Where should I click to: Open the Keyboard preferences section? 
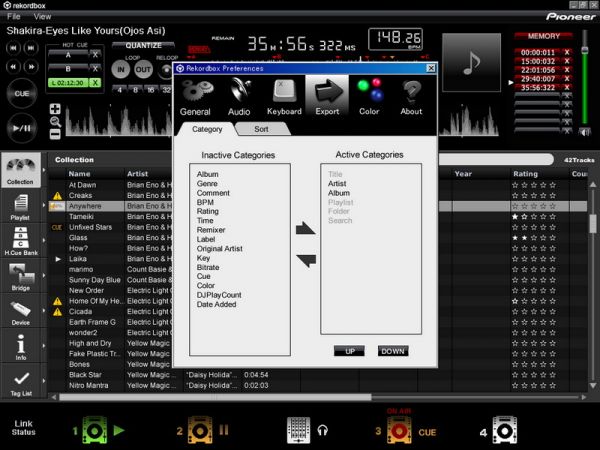(284, 98)
